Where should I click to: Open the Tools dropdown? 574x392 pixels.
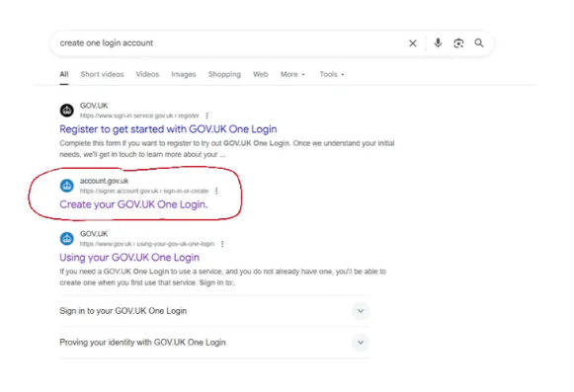(332, 74)
